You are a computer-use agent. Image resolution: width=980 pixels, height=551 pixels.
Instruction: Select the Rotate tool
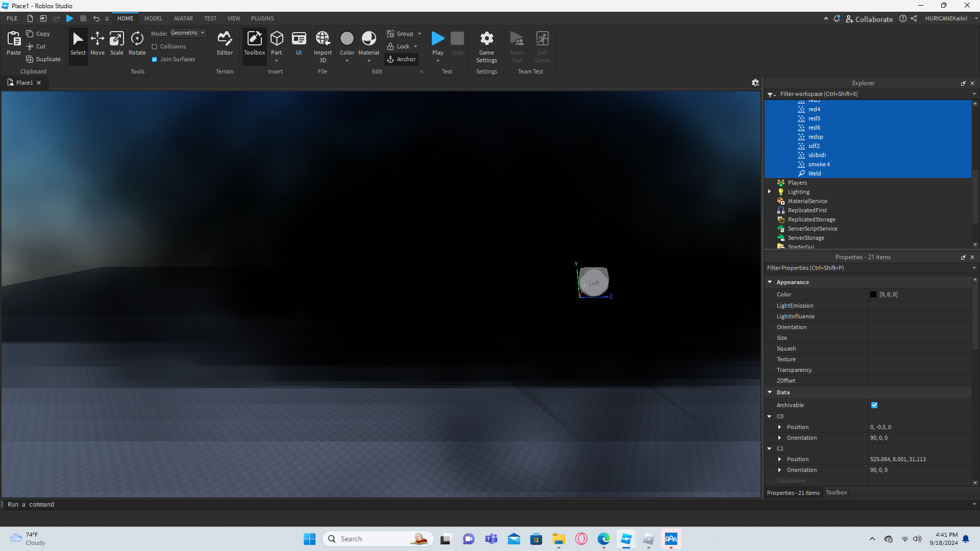click(x=137, y=43)
